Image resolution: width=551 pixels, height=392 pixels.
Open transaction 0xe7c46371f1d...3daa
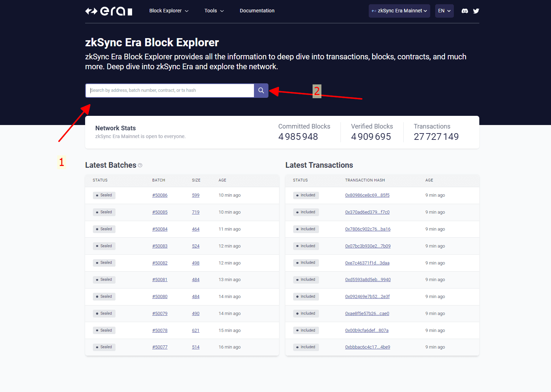click(367, 263)
